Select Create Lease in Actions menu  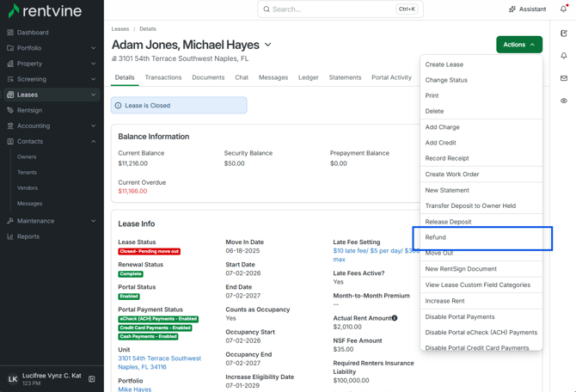pos(481,64)
